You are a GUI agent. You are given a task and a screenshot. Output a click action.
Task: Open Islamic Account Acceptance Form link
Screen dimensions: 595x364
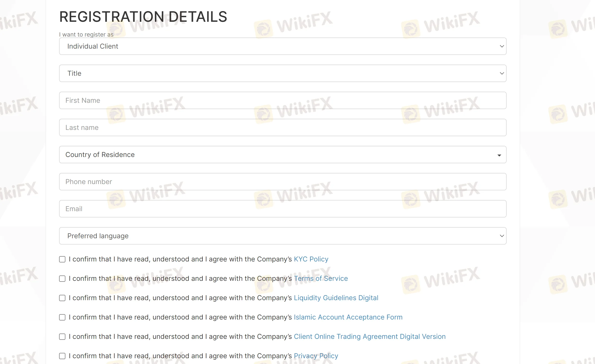click(x=348, y=317)
